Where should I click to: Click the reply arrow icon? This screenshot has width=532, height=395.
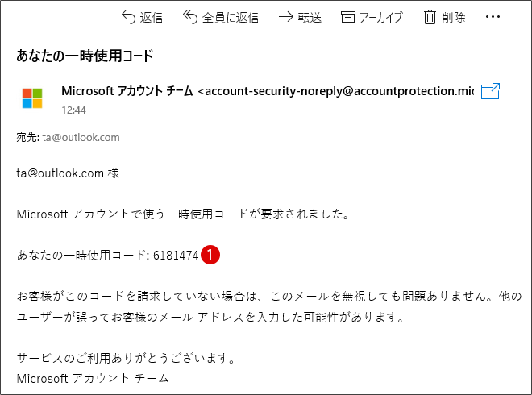pos(129,17)
